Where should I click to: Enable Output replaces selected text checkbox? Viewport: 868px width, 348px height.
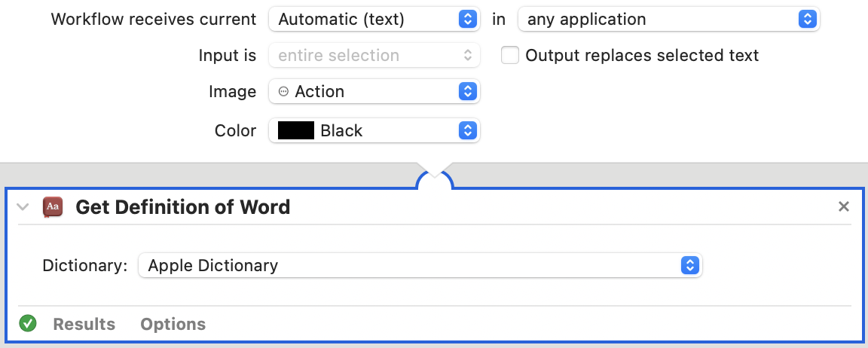(510, 55)
